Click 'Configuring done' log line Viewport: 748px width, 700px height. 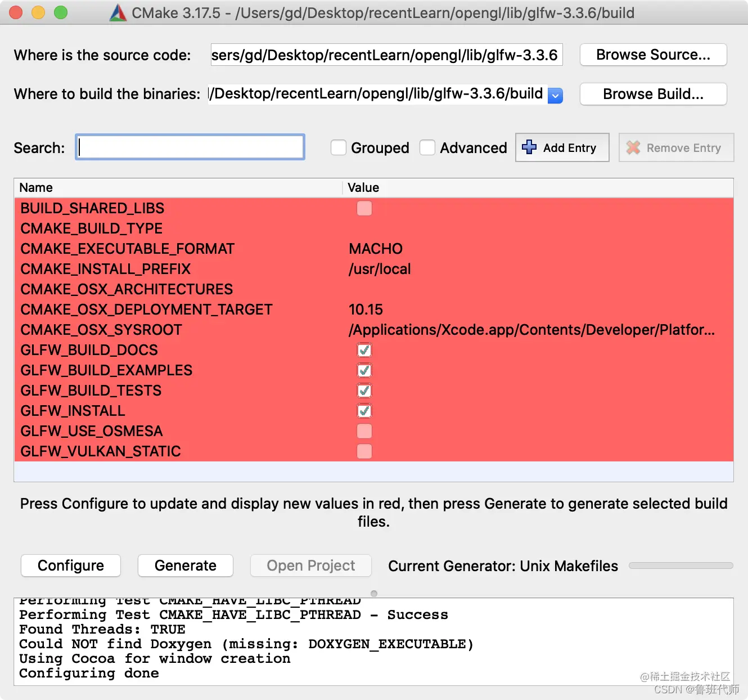tap(89, 673)
